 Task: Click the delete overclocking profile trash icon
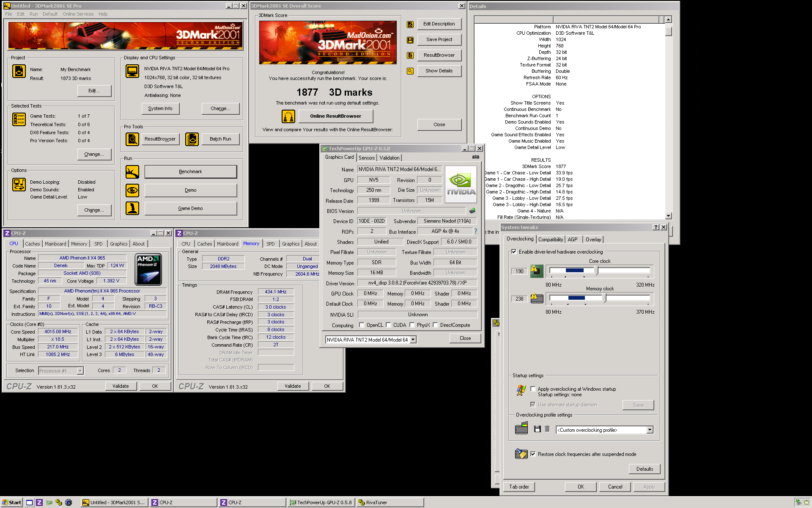[x=547, y=429]
